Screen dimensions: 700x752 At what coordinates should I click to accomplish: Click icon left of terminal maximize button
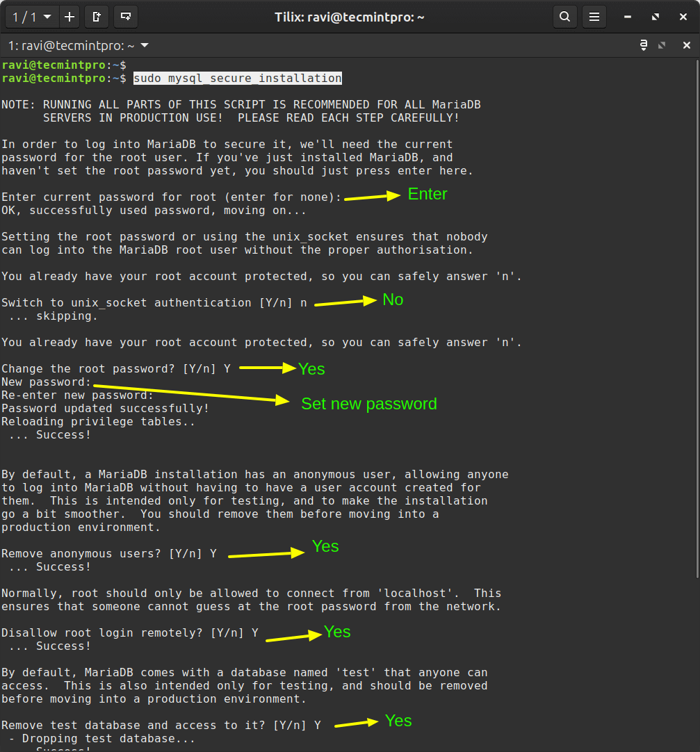644,46
